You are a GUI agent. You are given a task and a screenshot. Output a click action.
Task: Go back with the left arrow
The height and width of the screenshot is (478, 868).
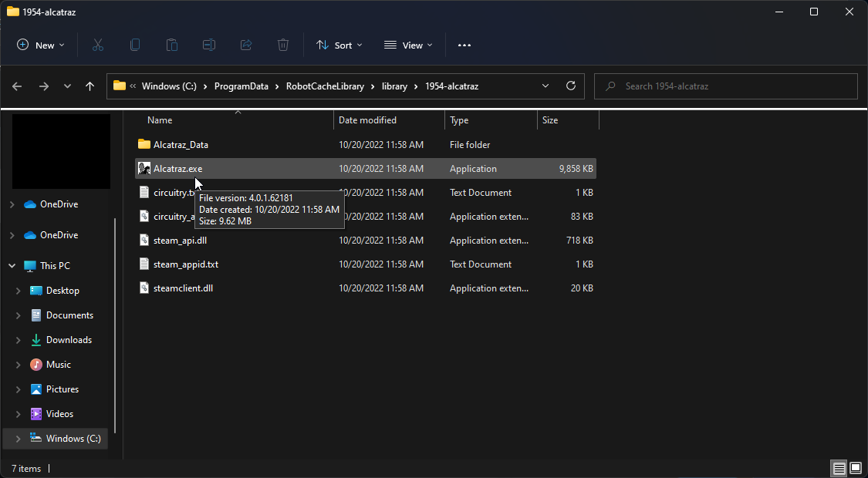coord(17,86)
